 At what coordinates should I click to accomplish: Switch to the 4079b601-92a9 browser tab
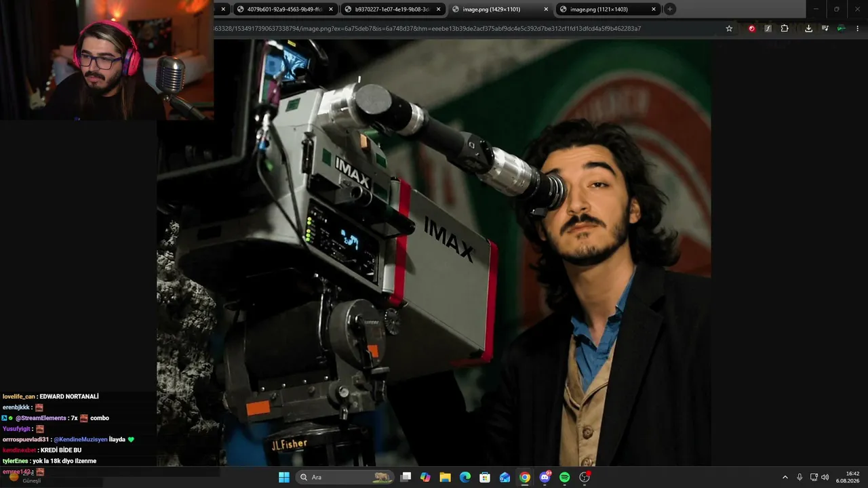[x=285, y=9]
